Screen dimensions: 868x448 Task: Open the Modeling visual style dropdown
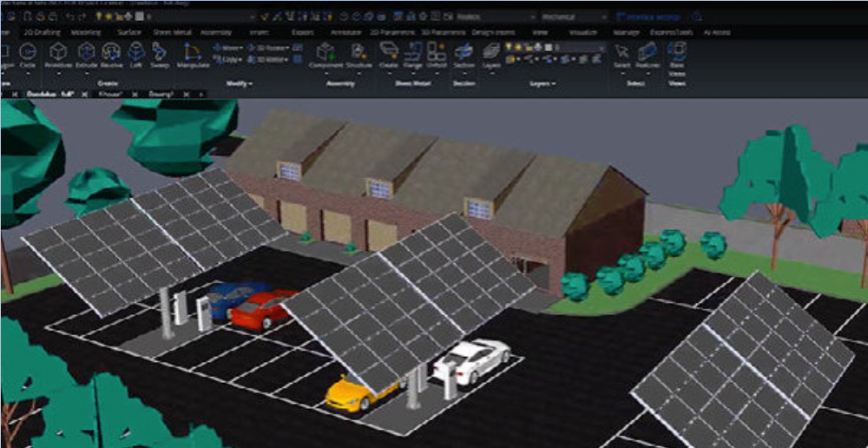496,16
